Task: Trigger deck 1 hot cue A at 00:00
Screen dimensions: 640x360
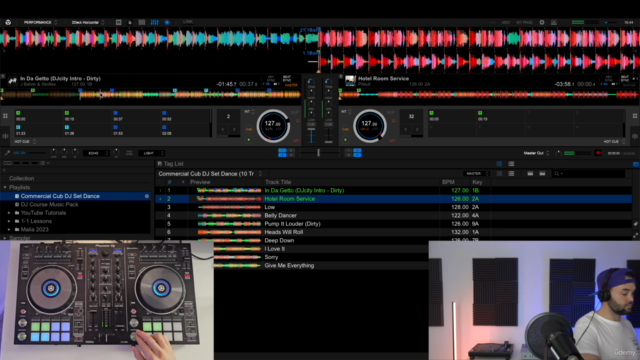Action: click(x=39, y=116)
